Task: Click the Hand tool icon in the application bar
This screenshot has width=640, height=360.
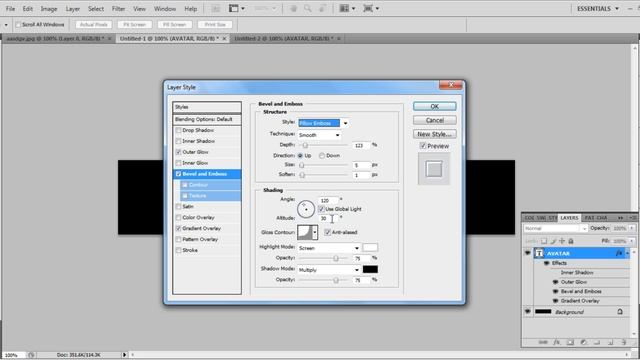Action: pos(293,8)
